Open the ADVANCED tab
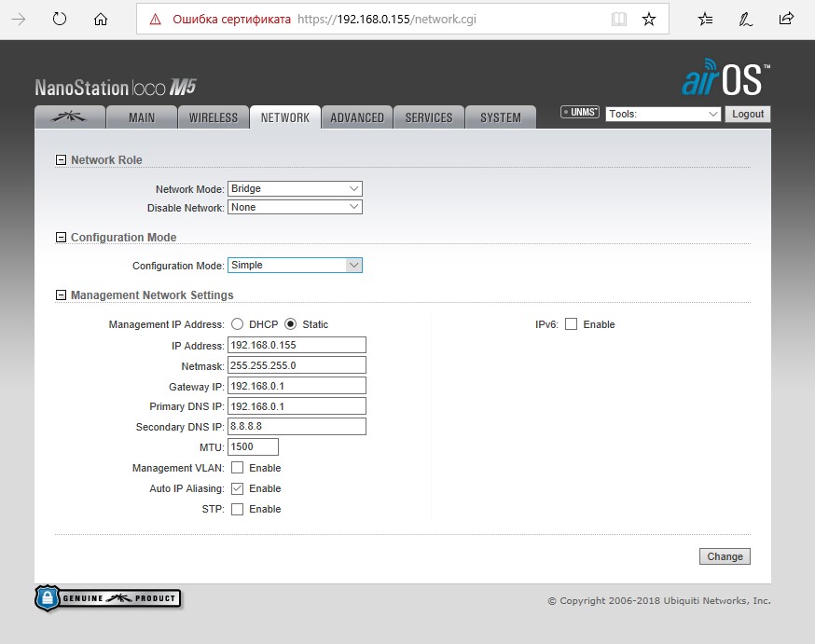815x644 pixels. (x=357, y=117)
